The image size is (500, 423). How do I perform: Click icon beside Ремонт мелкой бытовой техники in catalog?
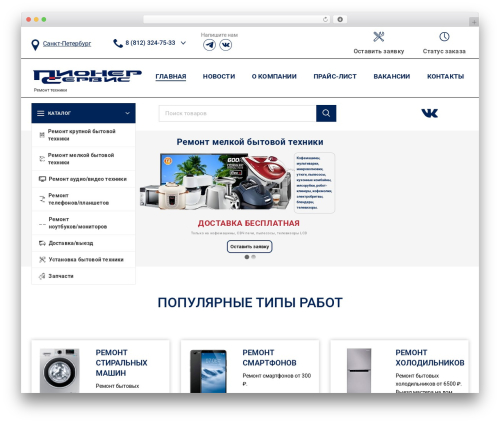click(x=42, y=159)
